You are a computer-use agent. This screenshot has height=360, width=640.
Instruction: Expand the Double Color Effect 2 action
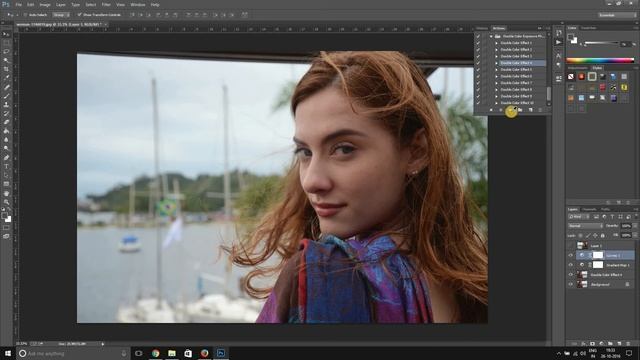pos(497,49)
